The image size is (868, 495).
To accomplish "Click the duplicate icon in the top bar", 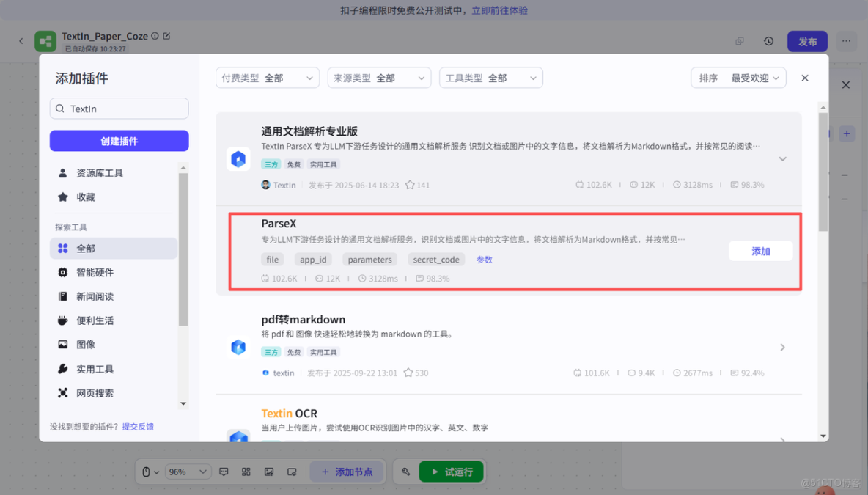I will [739, 41].
